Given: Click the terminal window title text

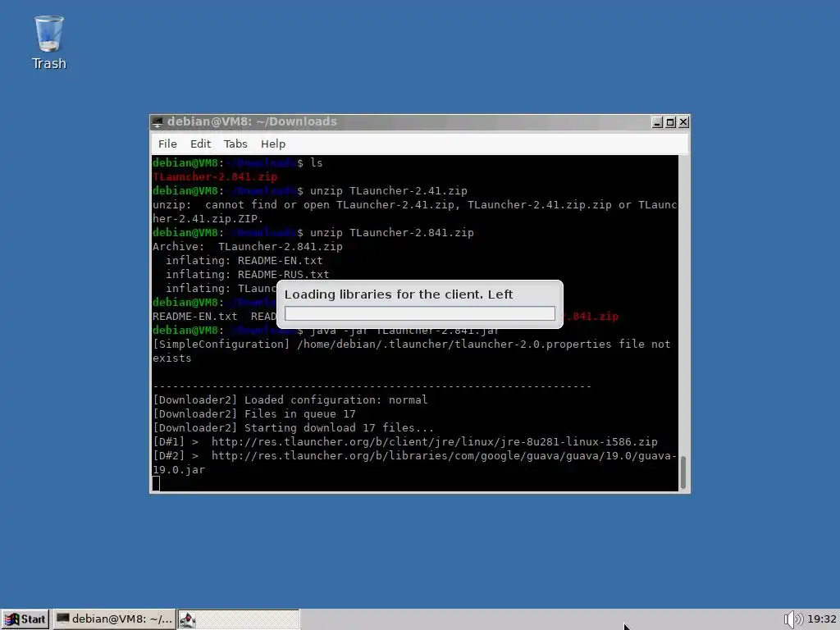Looking at the screenshot, I should coord(252,121).
